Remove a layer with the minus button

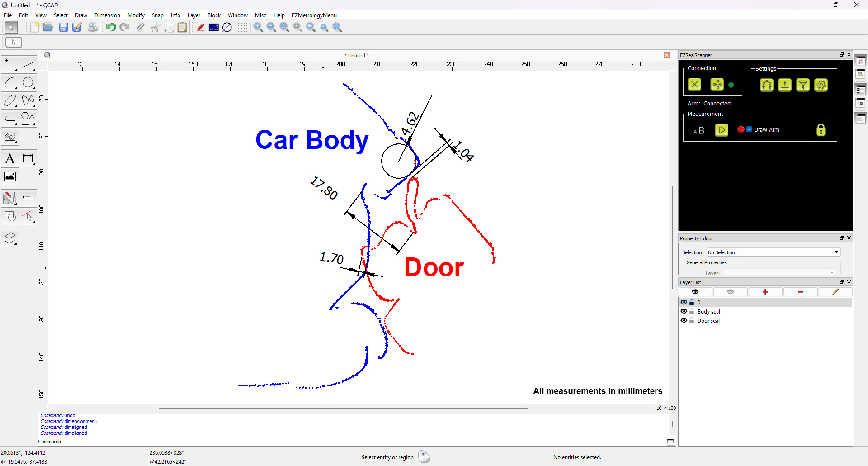(x=800, y=292)
